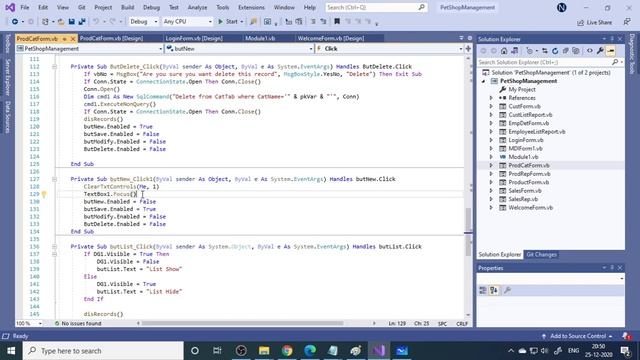Open the Build menu
Viewport: 640px width, 360px height.
[x=127, y=7]
